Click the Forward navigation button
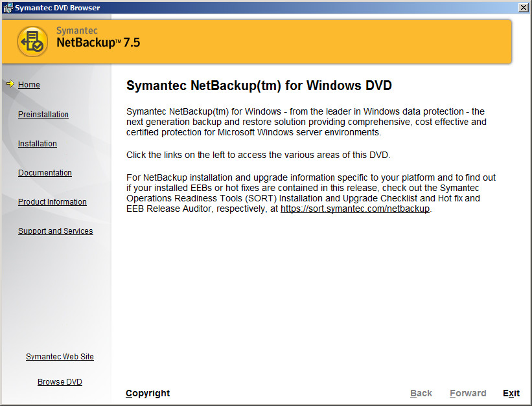The image size is (532, 406). point(468,393)
